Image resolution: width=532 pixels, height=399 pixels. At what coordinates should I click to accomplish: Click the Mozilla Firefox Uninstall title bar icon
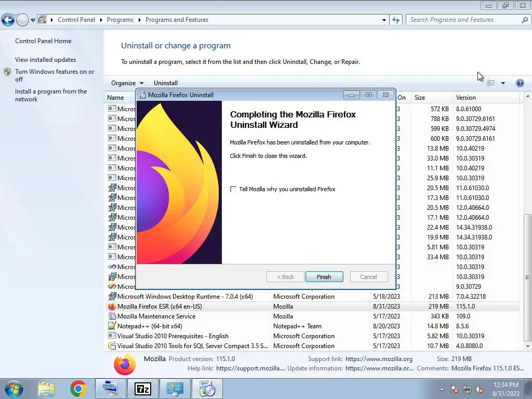pos(142,95)
